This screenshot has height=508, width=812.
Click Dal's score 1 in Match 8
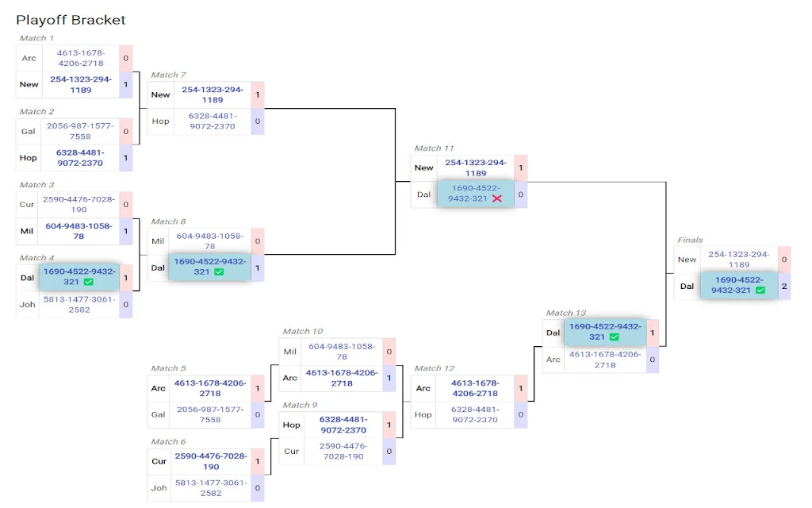coord(258,267)
